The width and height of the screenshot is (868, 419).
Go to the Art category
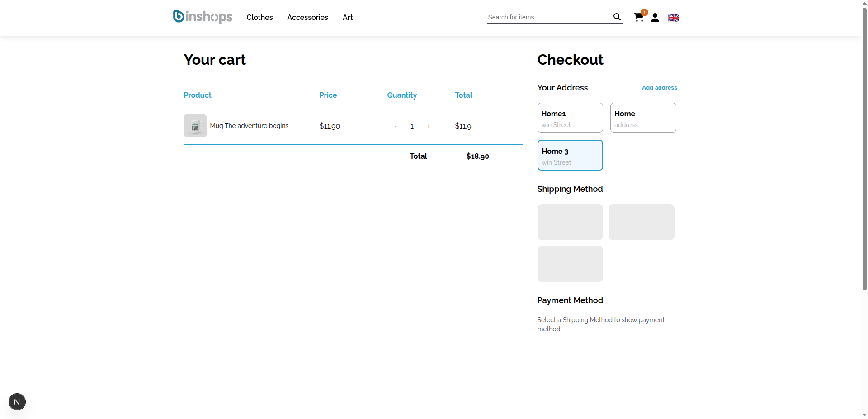347,17
